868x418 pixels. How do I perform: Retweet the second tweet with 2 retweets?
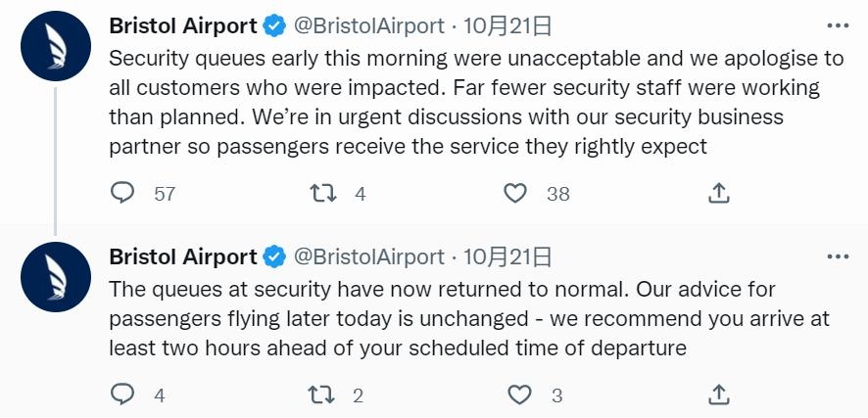[322, 395]
